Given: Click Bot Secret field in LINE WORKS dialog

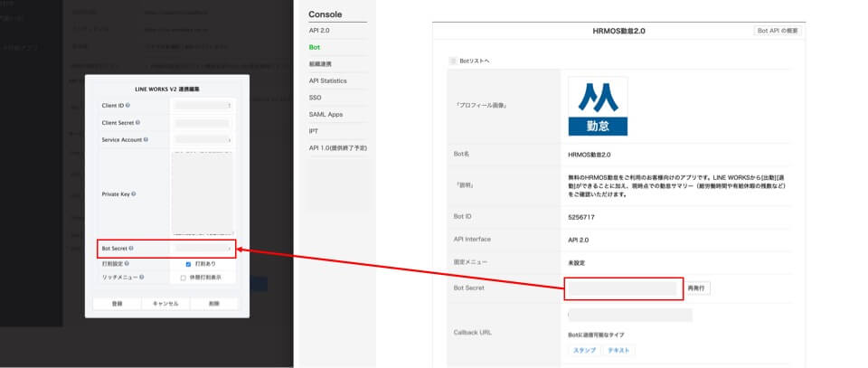Looking at the screenshot, I should pos(203,249).
